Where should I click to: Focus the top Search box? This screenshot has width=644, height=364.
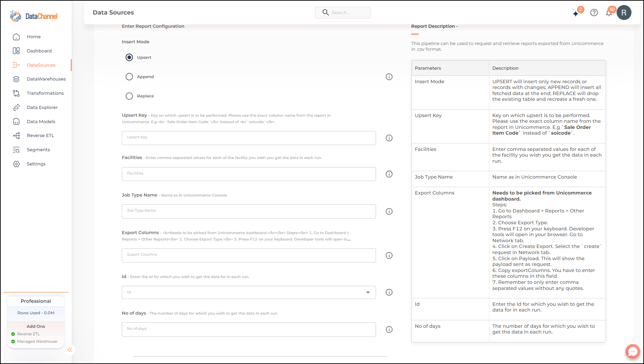point(342,13)
